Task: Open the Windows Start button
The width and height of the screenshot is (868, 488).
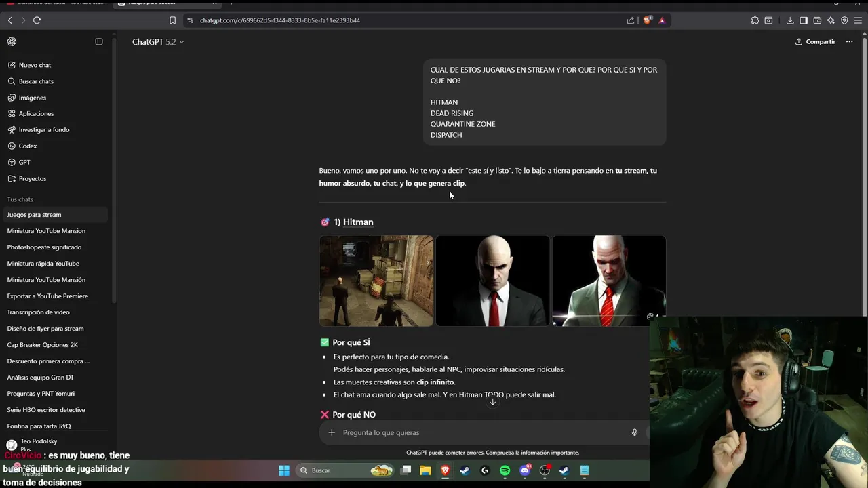Action: [x=284, y=470]
